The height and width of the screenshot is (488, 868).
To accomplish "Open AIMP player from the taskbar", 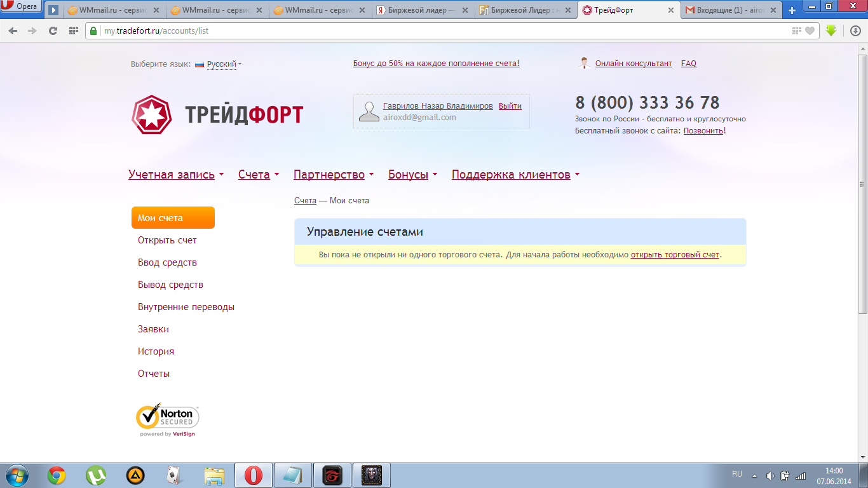I will [x=135, y=475].
